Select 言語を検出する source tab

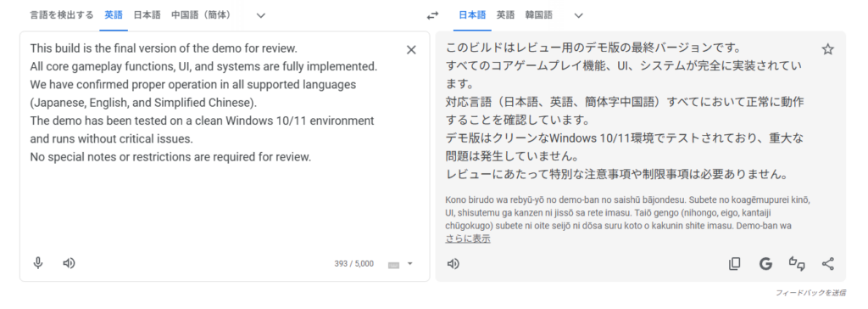61,15
